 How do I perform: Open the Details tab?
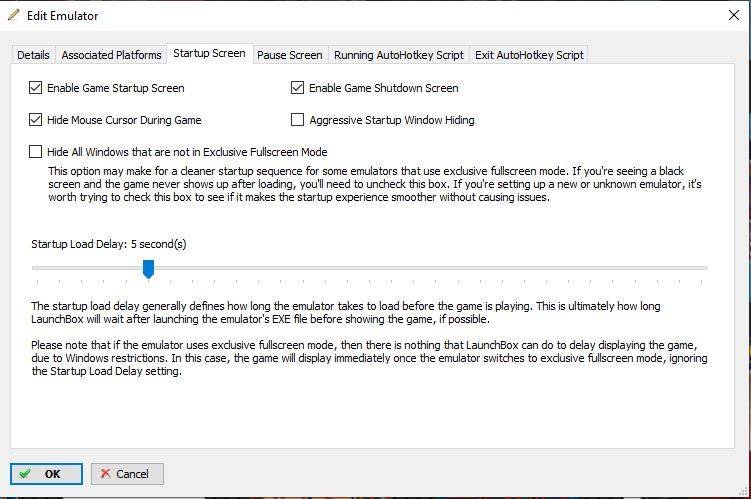(33, 55)
